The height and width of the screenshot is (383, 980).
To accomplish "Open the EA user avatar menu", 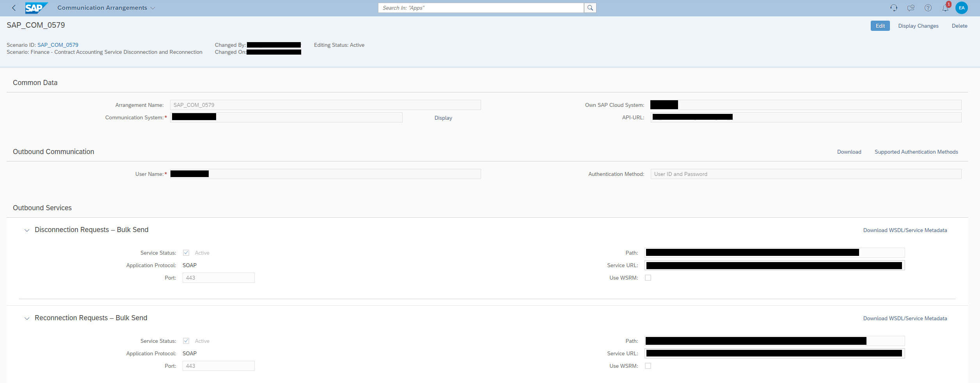I will (x=962, y=8).
